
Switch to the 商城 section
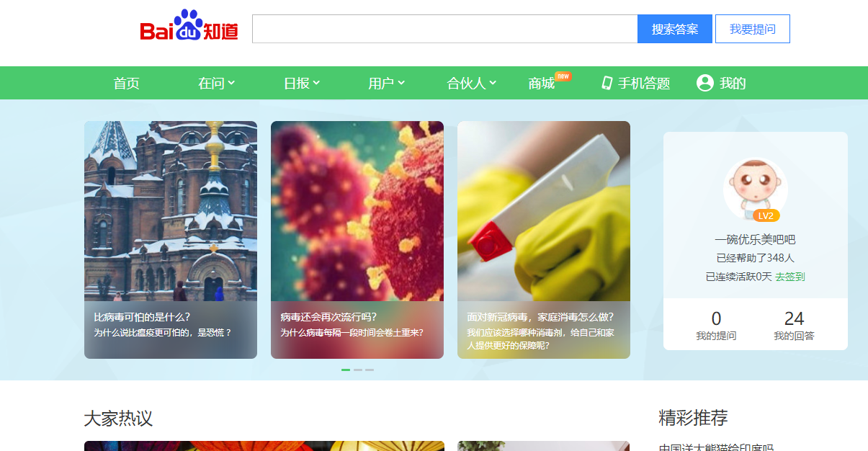[542, 83]
